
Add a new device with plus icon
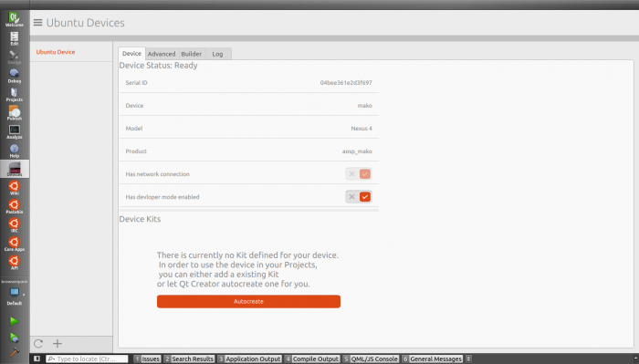(x=58, y=344)
